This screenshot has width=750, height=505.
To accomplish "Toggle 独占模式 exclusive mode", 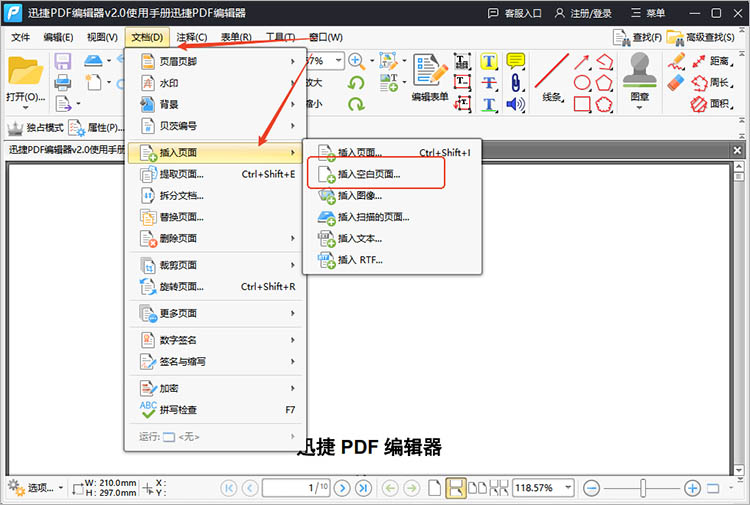I will (36, 128).
